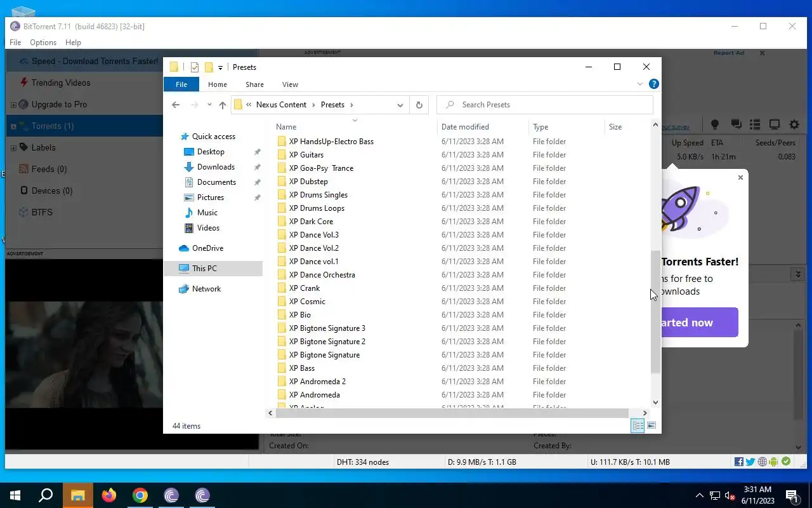This screenshot has width=812, height=508.
Task: Click the Facebook icon in BitTorrent status bar
Action: click(x=739, y=462)
